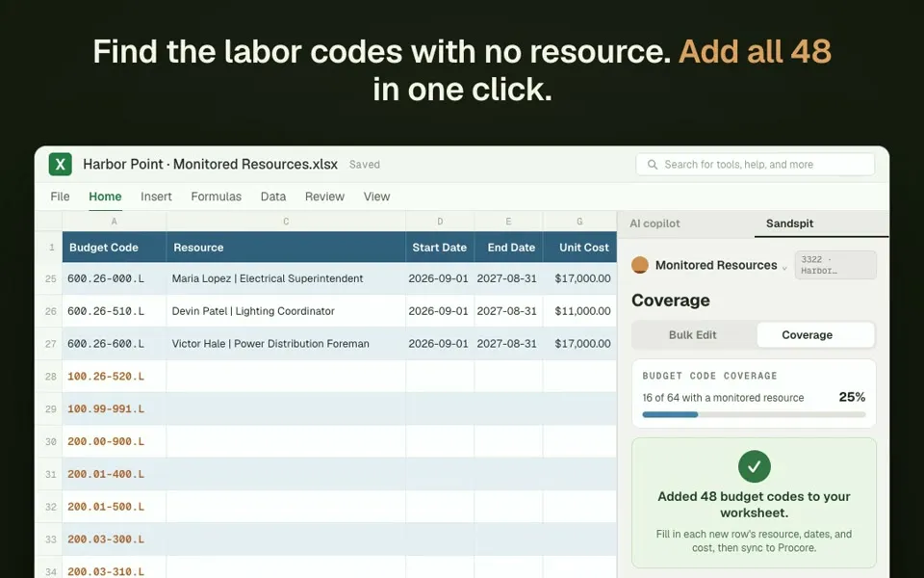Select orange budget code 200.01-400.L
The image size is (924, 578).
(x=115, y=474)
